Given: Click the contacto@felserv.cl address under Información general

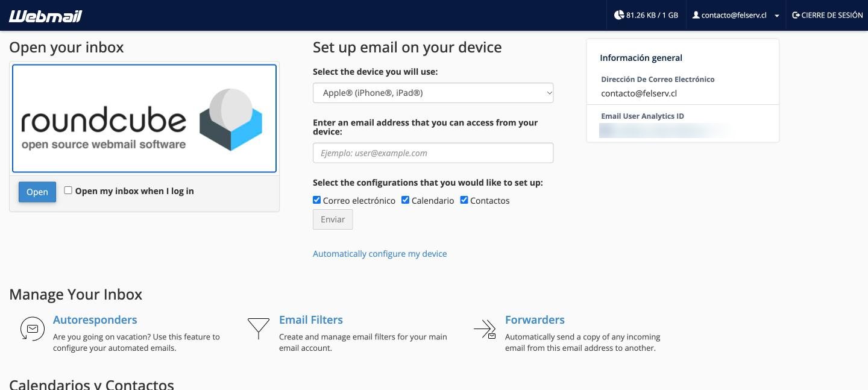Looking at the screenshot, I should [639, 93].
